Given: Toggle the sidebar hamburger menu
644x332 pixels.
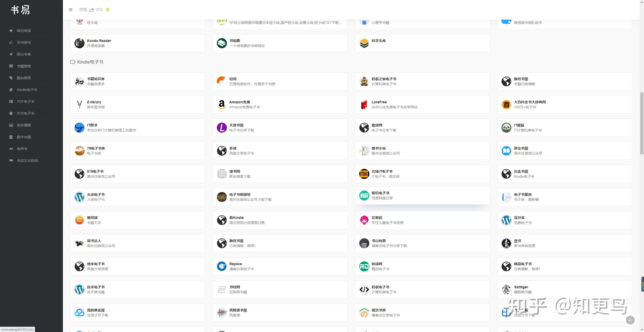Looking at the screenshot, I should (x=71, y=10).
